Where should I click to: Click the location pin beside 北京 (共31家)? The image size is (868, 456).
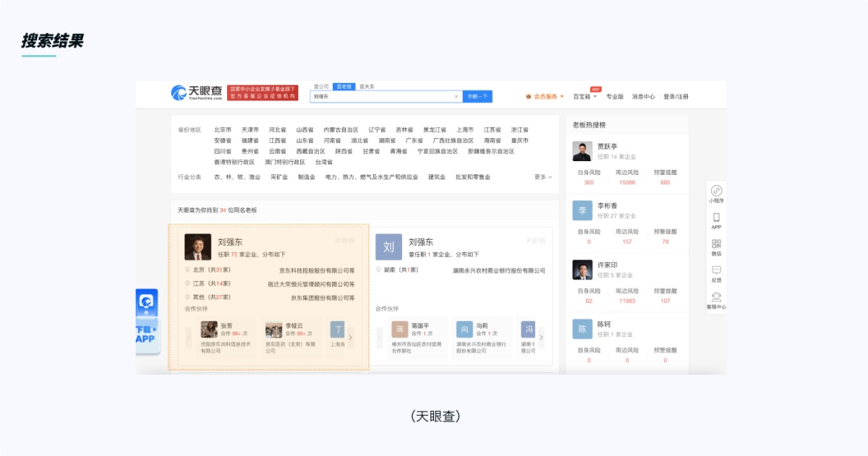[187, 270]
